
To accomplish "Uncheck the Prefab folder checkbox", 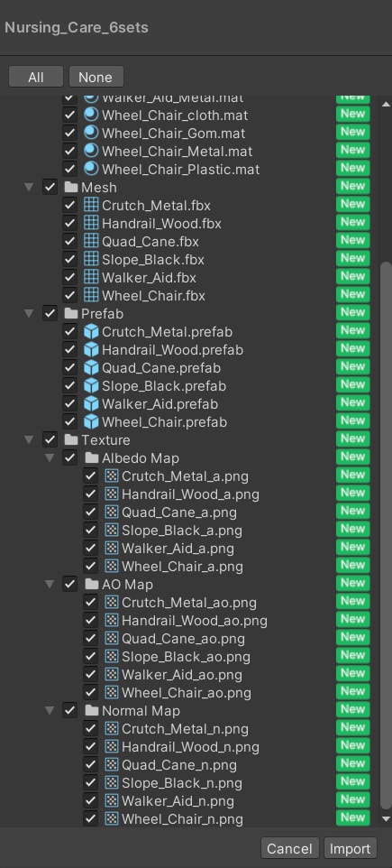I will coord(50,313).
